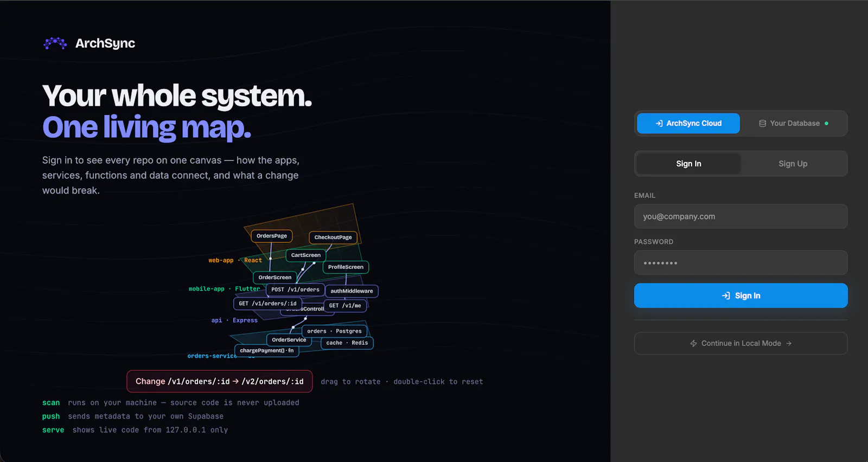The height and width of the screenshot is (462, 868).
Task: Click the 'scan' keyword text
Action: [51, 403]
